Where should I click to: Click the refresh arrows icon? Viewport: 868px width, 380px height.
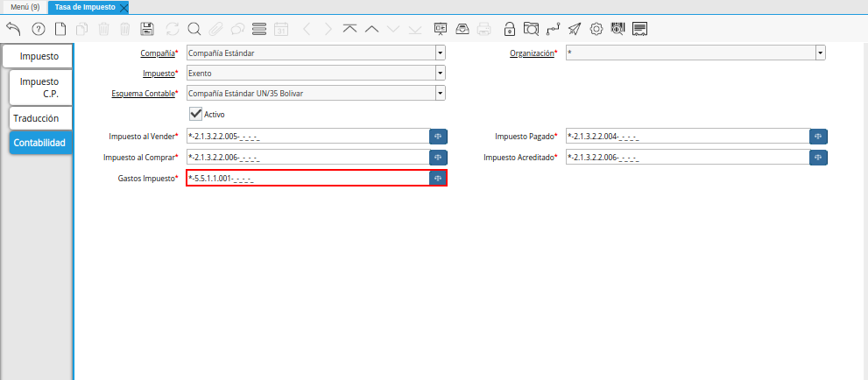pos(173,29)
